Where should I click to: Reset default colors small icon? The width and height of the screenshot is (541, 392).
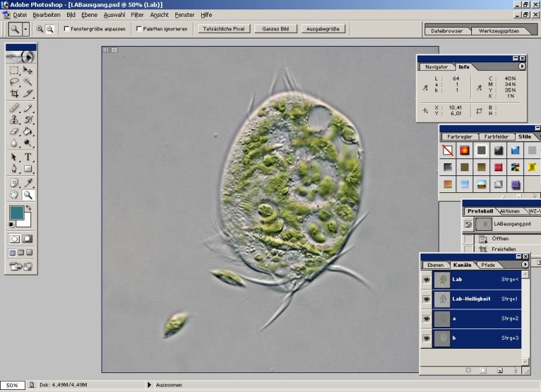click(12, 225)
